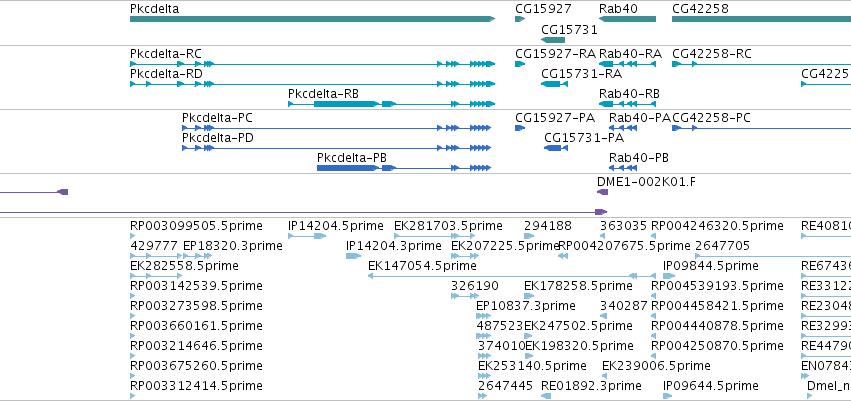Open the Pkcdelta-RD transcript label
Image resolution: width=851 pixels, height=401 pixels.
tap(166, 74)
